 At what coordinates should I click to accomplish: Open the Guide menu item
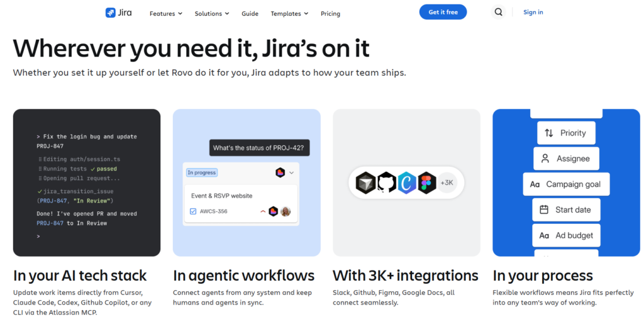pyautogui.click(x=250, y=14)
